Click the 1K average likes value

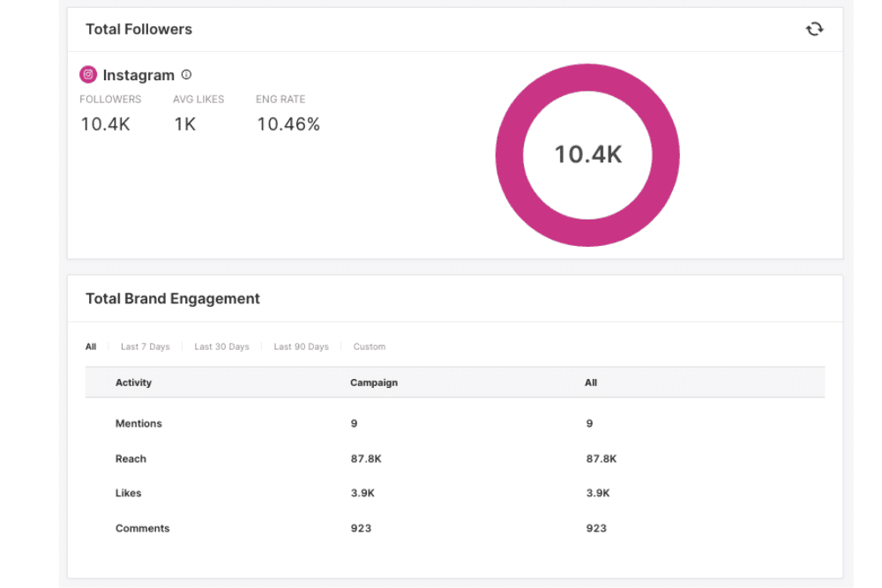pos(184,124)
